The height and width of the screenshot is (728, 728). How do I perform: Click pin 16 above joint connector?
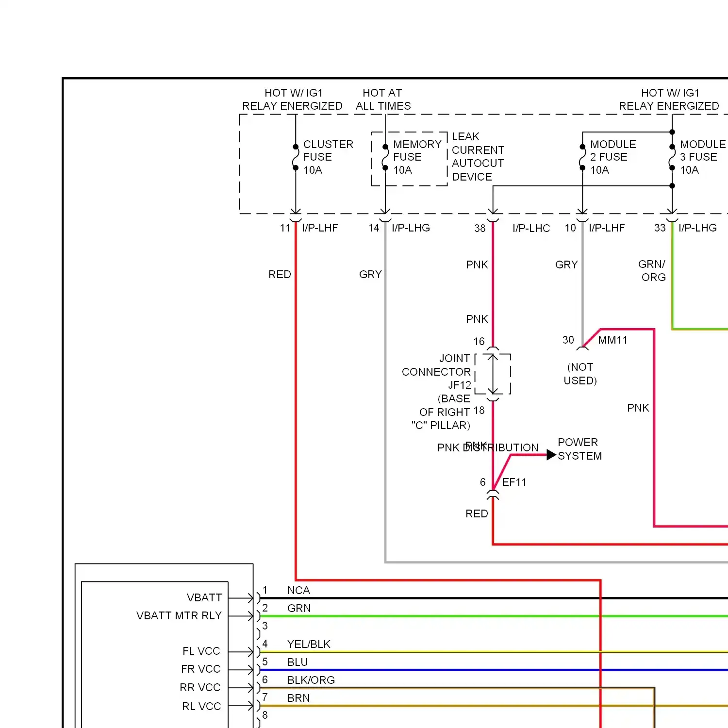click(x=479, y=342)
